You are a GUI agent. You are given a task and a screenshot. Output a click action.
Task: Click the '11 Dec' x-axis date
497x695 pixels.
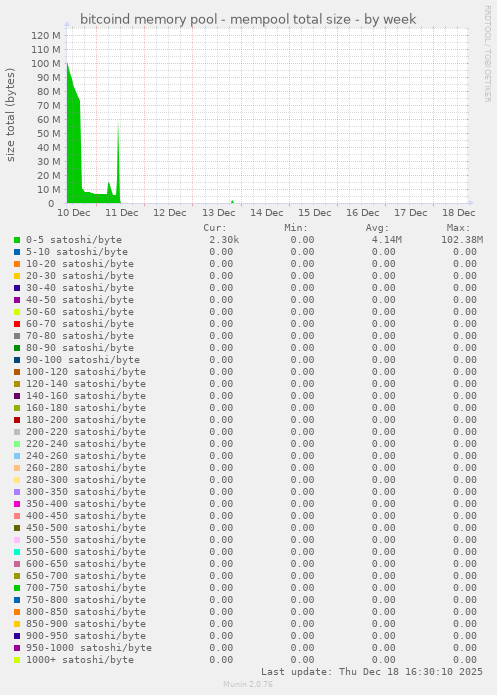122,213
